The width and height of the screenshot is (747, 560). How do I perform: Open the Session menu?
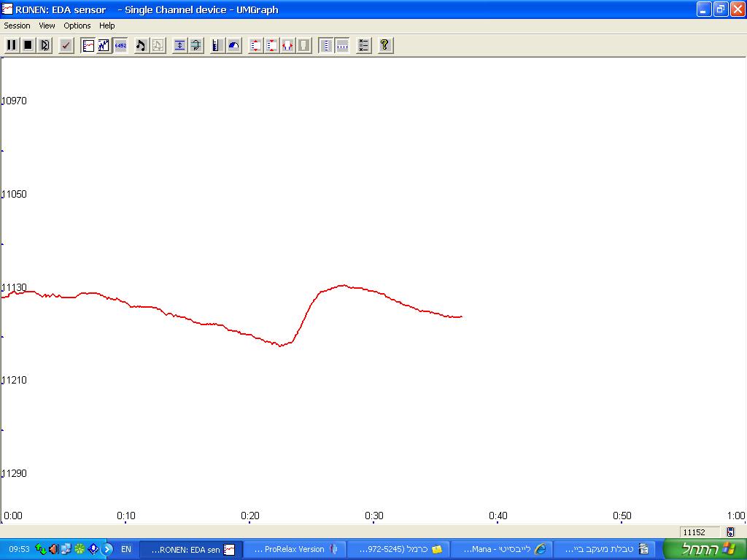point(18,26)
